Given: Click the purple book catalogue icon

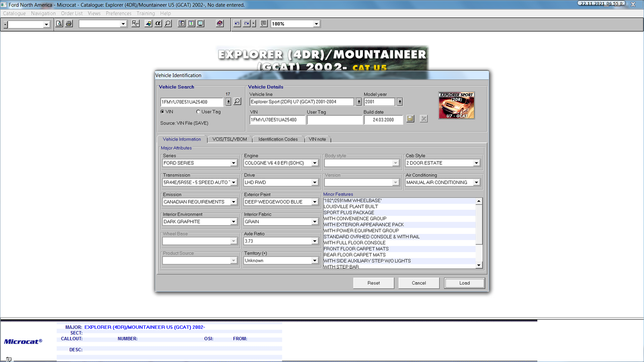Looking at the screenshot, I should 219,24.
